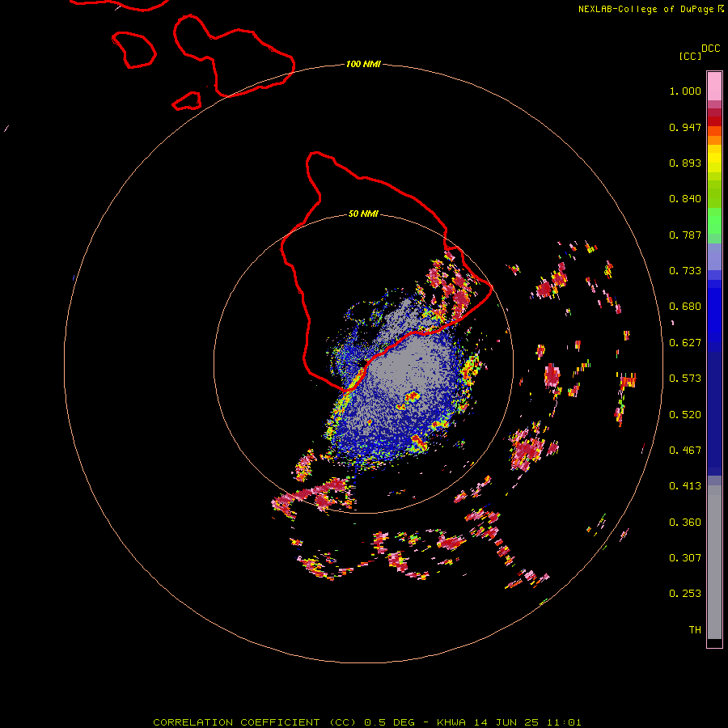Select the 0.413 color scale value
Screen dimensions: 728x728
tap(685, 486)
